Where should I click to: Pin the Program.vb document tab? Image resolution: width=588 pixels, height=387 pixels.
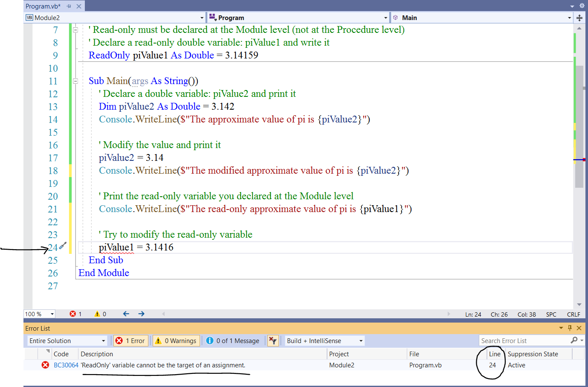[69, 6]
